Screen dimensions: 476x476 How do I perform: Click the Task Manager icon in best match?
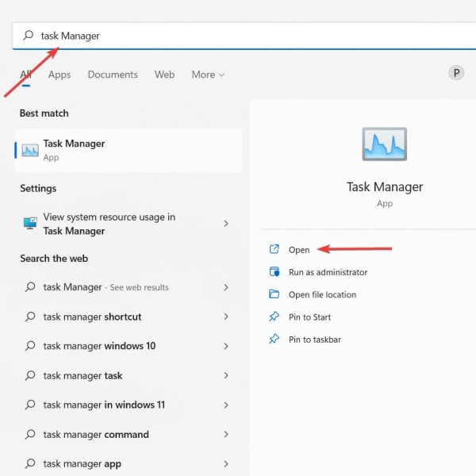pos(30,150)
